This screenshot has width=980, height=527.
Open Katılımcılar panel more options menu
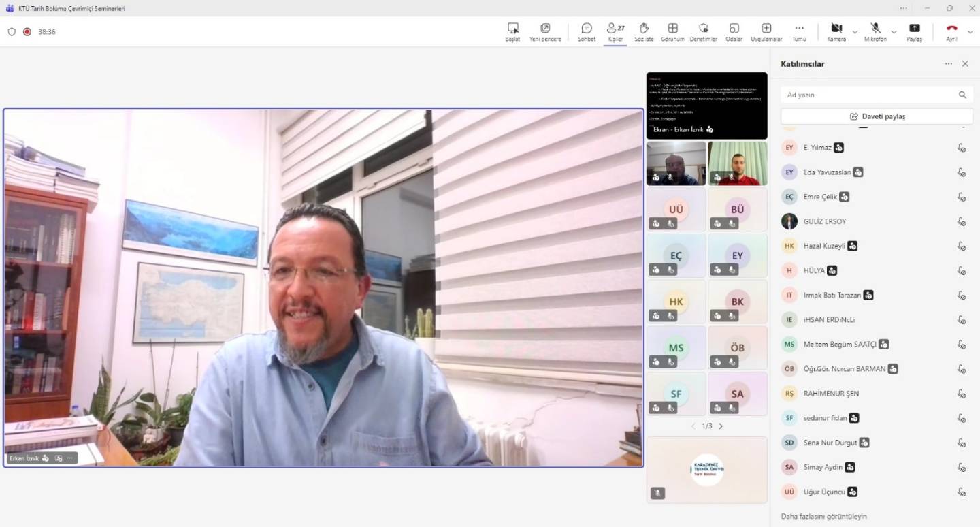[x=948, y=63]
